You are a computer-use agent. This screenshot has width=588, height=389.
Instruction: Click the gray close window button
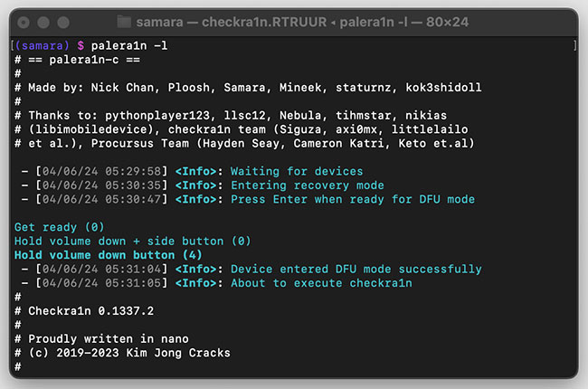click(x=24, y=23)
